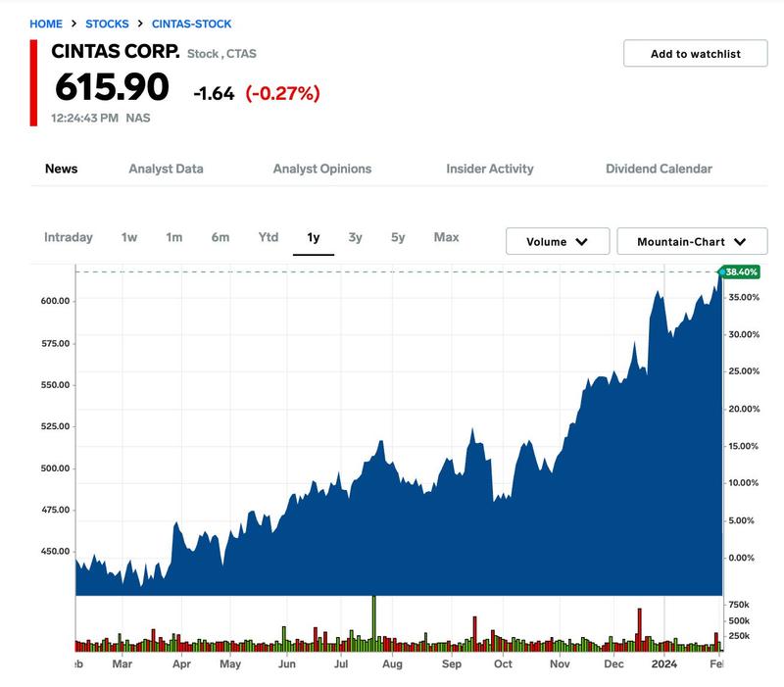Select the Max chart range
Image resolution: width=784 pixels, height=687 pixels.
tap(446, 237)
